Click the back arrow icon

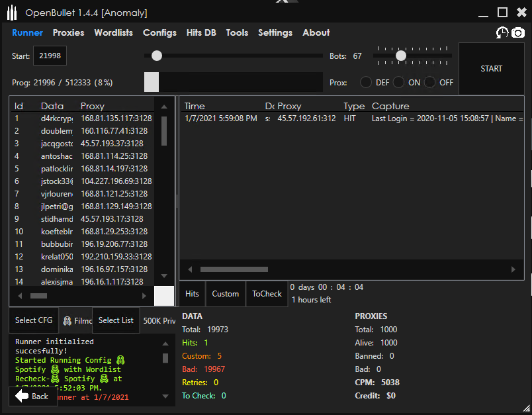point(21,396)
